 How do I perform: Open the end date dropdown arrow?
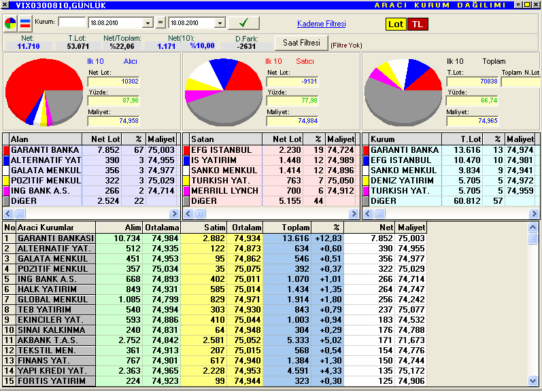click(220, 23)
